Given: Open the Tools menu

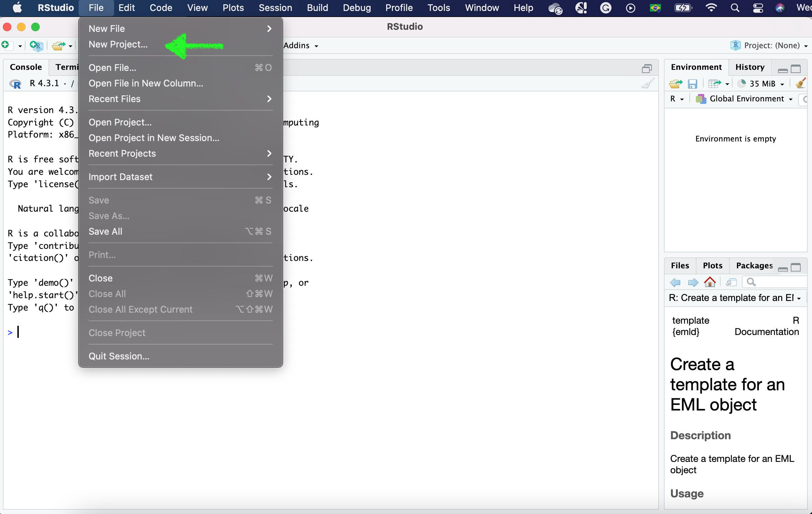Looking at the screenshot, I should [439, 8].
